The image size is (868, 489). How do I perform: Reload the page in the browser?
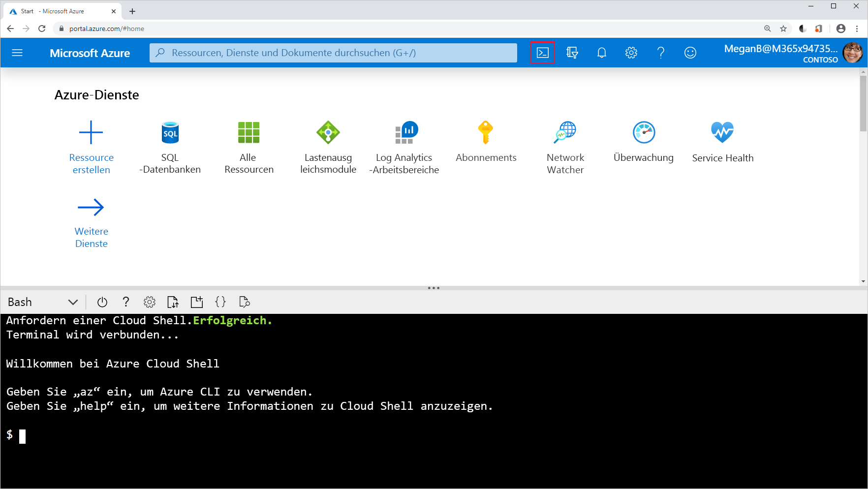point(42,29)
